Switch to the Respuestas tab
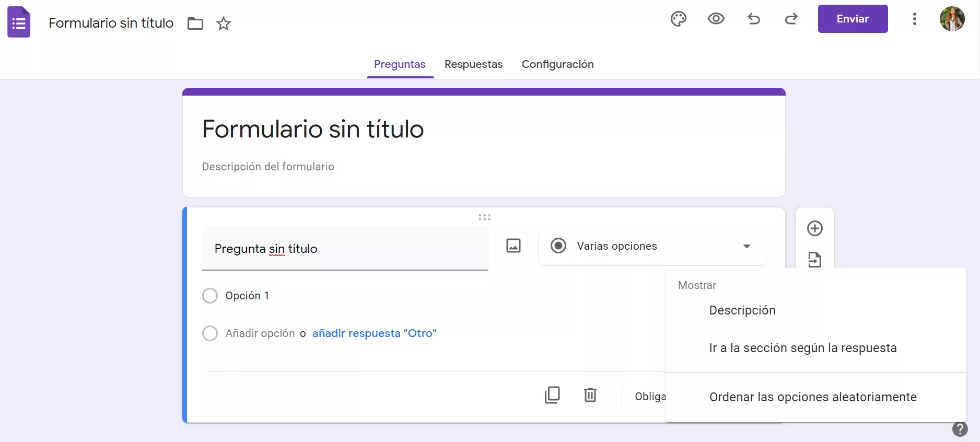Image resolution: width=980 pixels, height=442 pixels. pos(474,64)
